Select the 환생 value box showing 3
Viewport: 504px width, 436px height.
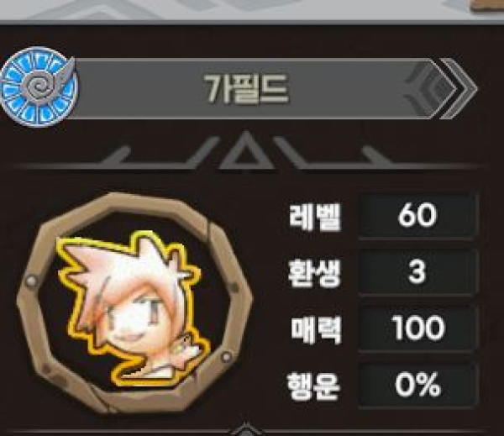417,272
